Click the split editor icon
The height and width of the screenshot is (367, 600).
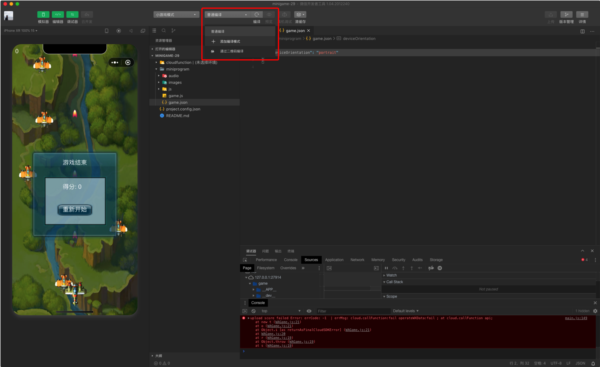click(582, 31)
